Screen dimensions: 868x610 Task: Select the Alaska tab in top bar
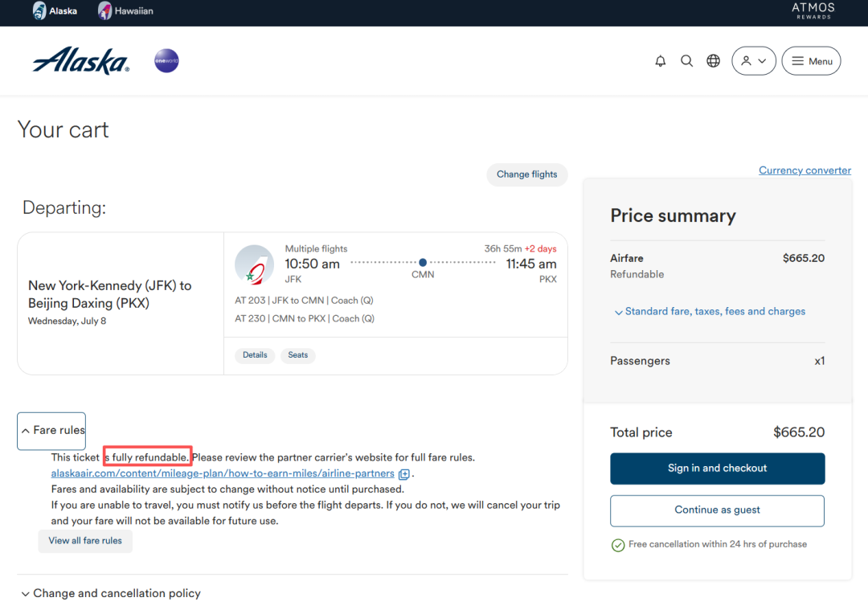tap(55, 11)
